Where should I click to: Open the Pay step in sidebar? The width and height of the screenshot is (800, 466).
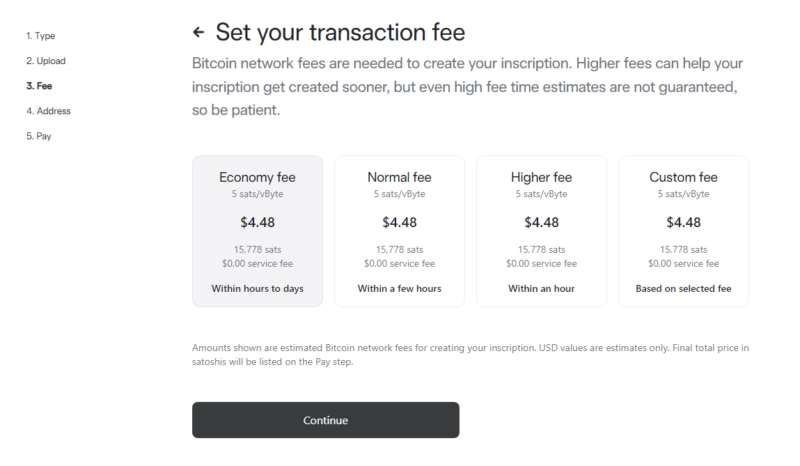pyautogui.click(x=38, y=136)
